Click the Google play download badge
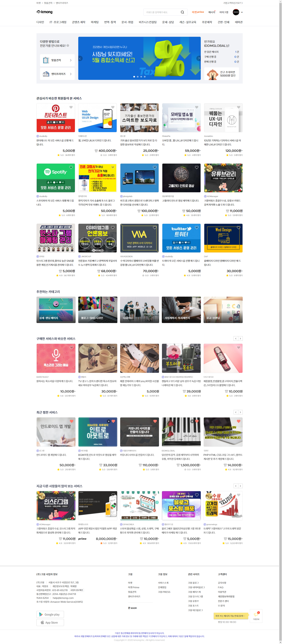The height and width of the screenshot is (644, 282). (50, 614)
